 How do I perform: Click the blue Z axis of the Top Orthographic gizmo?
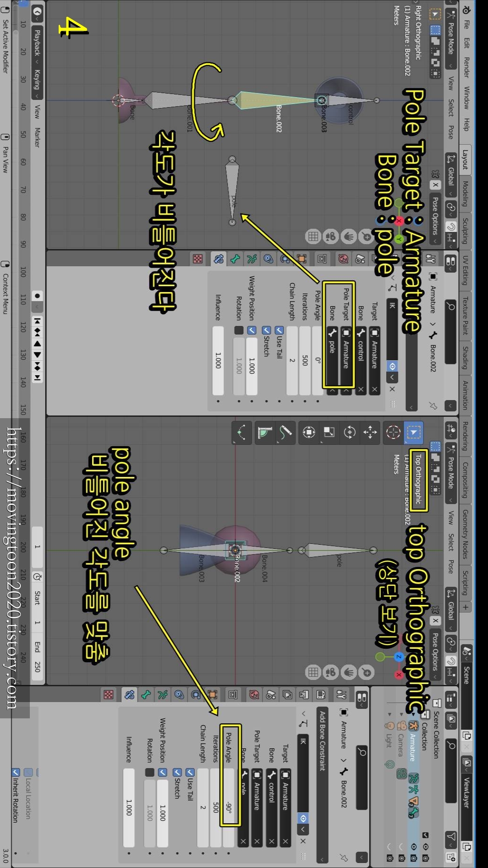tap(399, 656)
